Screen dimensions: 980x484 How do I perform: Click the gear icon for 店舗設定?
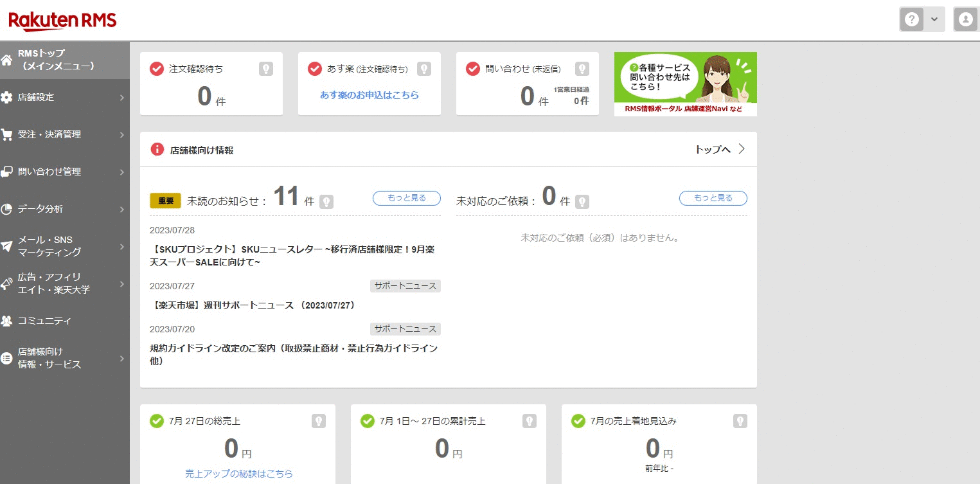(6, 97)
